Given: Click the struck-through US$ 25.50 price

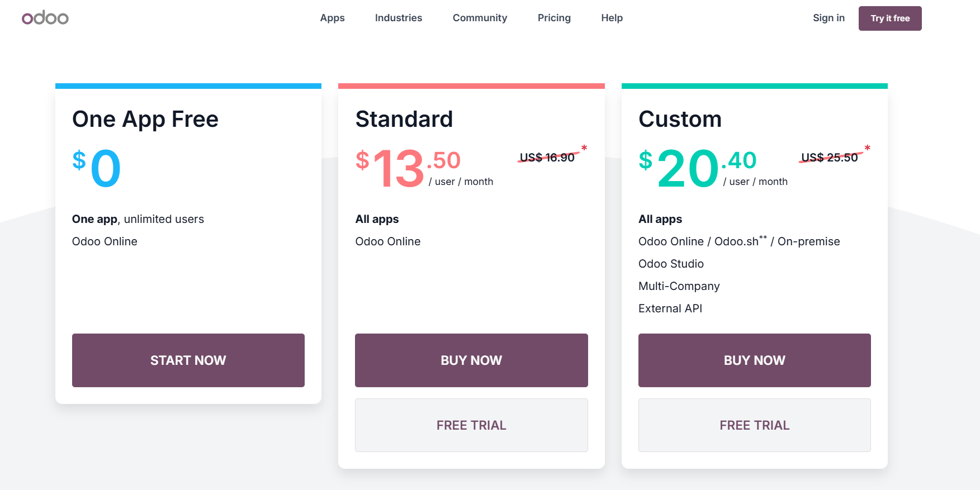Looking at the screenshot, I should [x=830, y=158].
